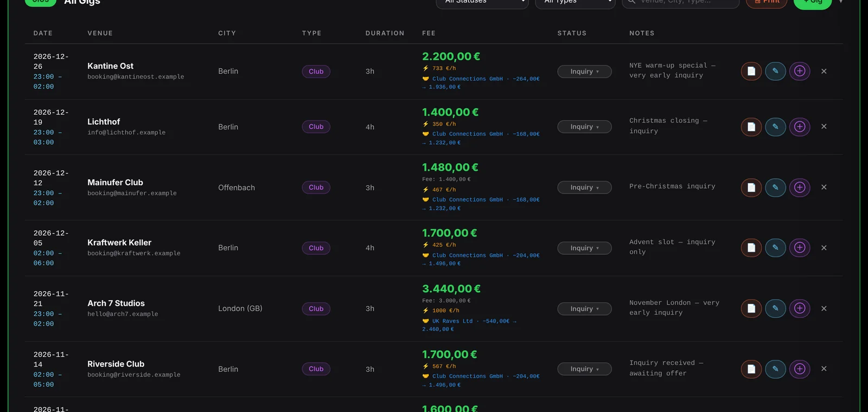Click Club type tag on Kraftwerk Keller row

[316, 248]
